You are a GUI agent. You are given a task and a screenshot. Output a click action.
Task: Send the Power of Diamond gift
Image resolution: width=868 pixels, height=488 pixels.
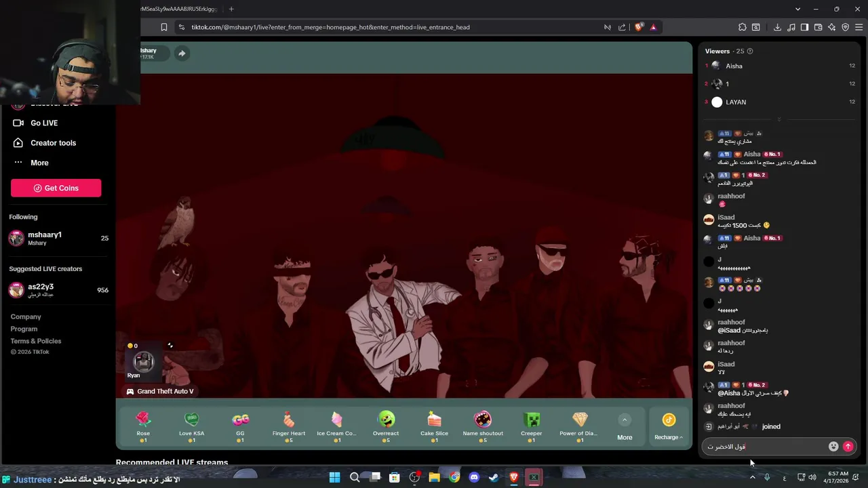point(580,427)
